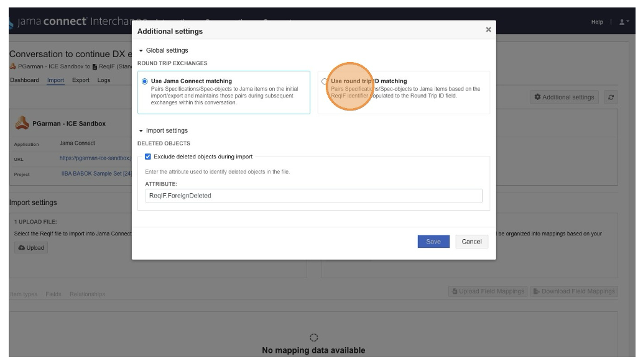Close the Additional settings dialog with X
This screenshot has height=364, width=643.
[x=488, y=29]
